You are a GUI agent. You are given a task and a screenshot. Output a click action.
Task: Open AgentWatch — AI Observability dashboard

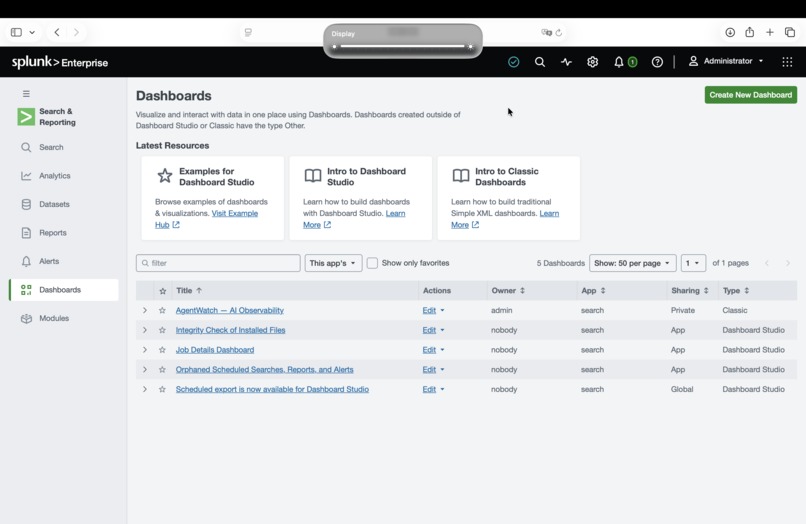pyautogui.click(x=230, y=310)
